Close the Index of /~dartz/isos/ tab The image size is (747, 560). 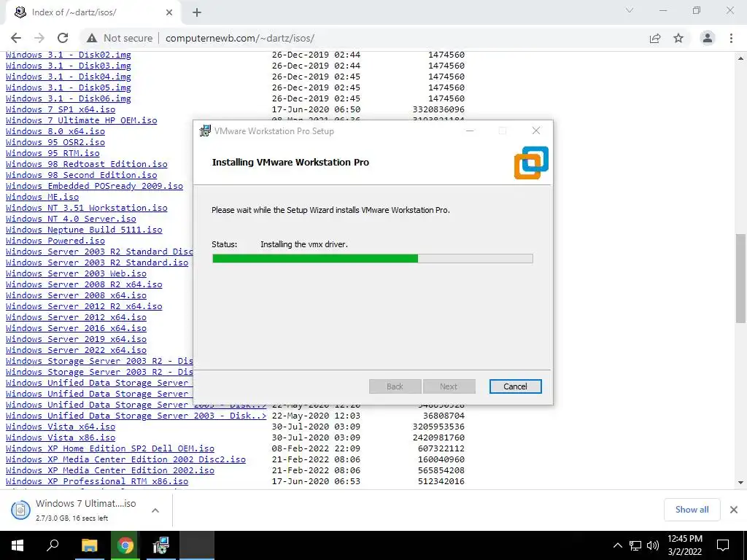click(x=169, y=12)
